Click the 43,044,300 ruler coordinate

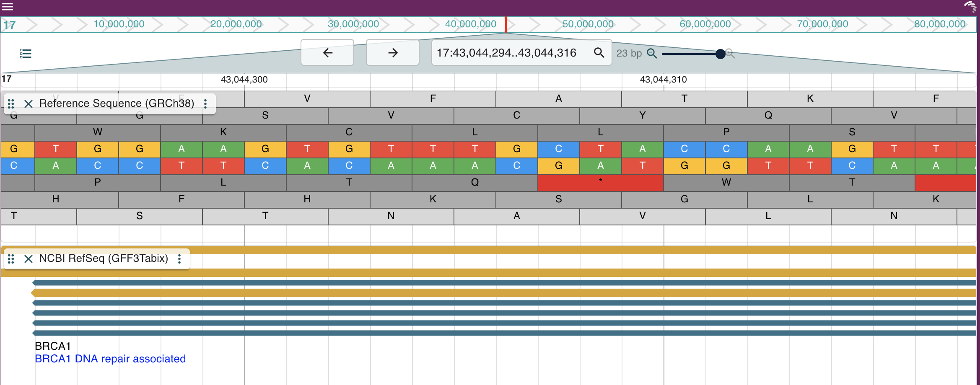pos(244,80)
